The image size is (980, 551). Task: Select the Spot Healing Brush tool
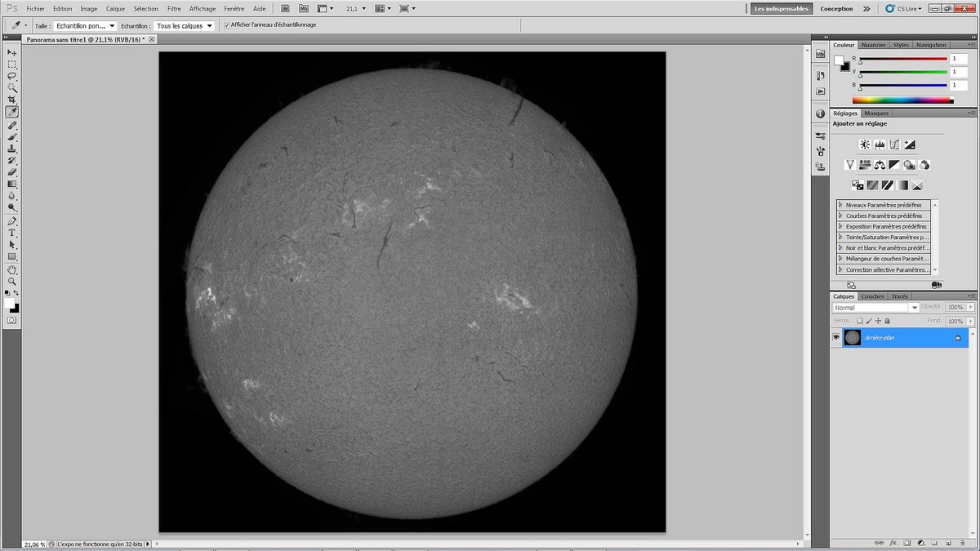[12, 126]
